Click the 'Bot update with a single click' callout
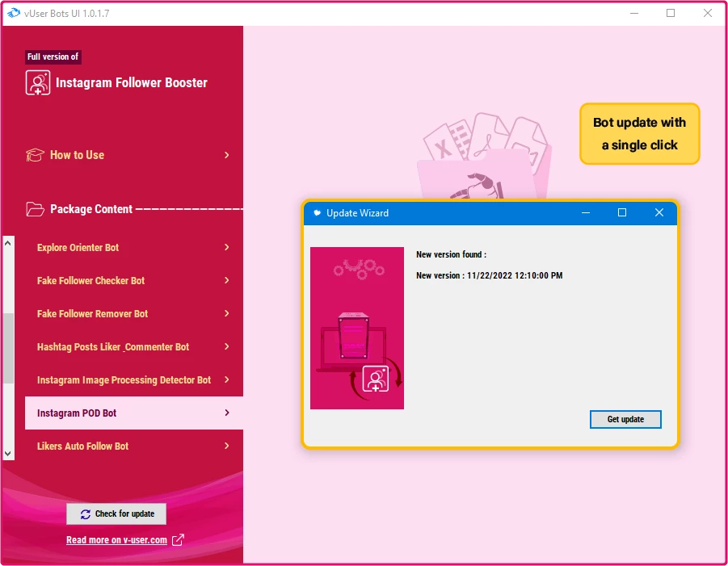Viewport: 728px width, 566px height. [x=640, y=133]
